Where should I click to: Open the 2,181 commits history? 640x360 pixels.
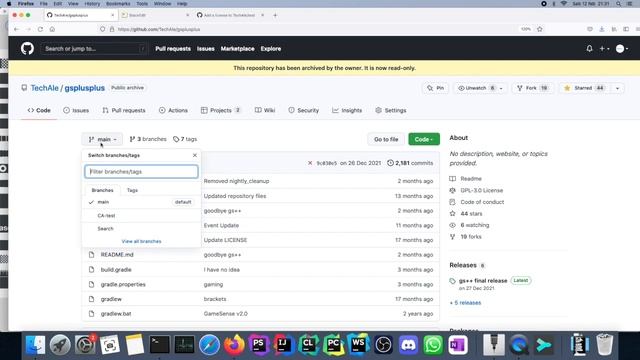[x=410, y=163]
